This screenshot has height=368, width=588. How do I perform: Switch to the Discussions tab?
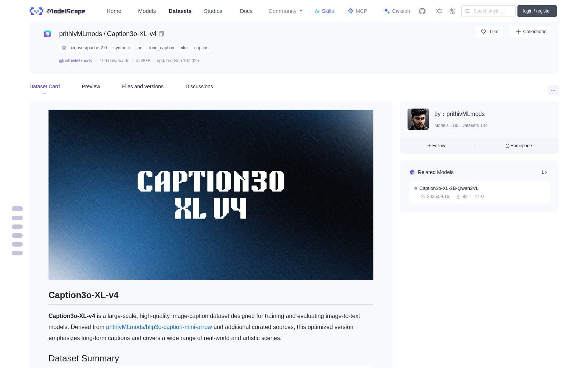click(199, 86)
